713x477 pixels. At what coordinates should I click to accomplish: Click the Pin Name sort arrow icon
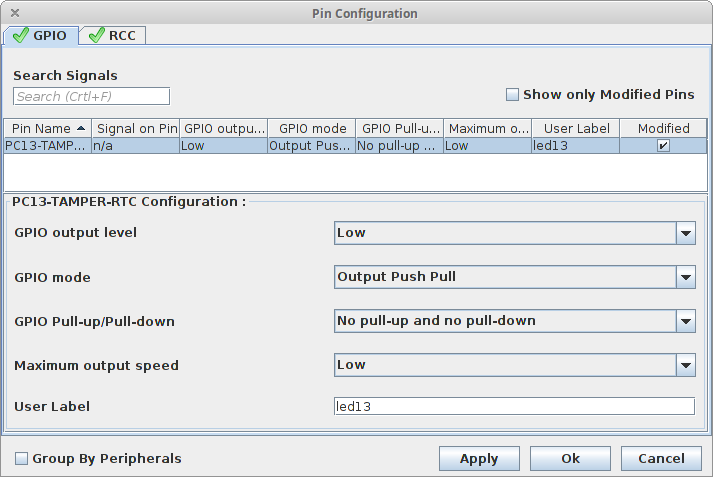[81, 129]
